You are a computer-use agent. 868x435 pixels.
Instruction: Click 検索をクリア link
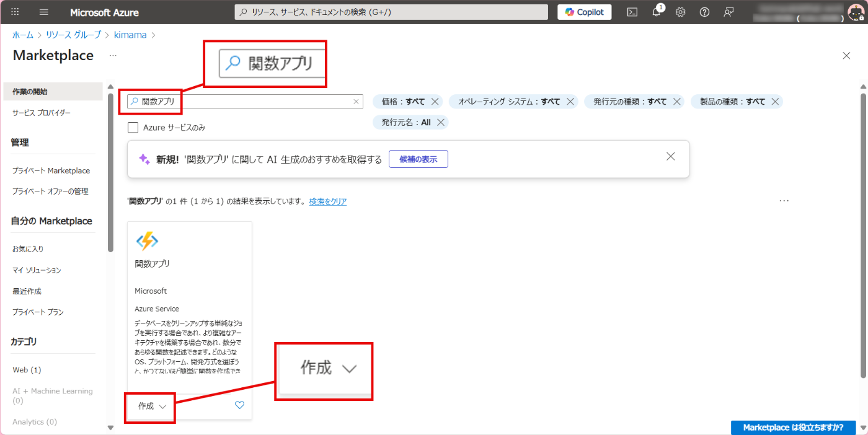[328, 201]
